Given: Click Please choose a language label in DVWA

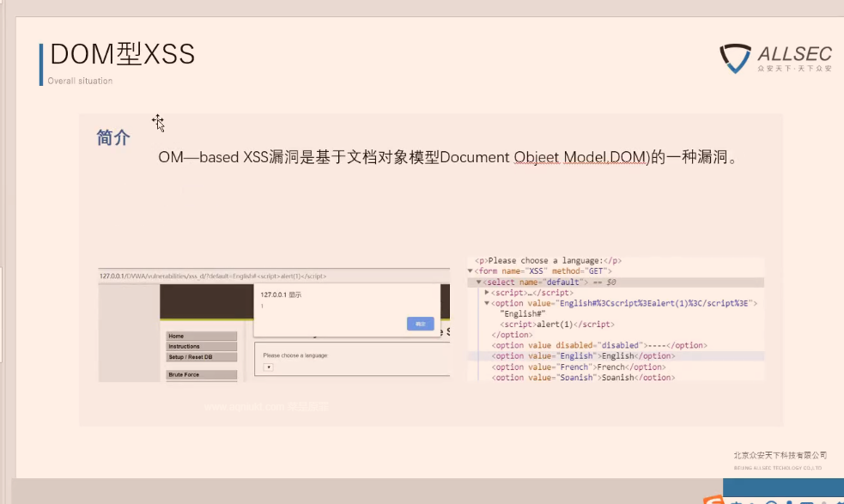Looking at the screenshot, I should 295,355.
